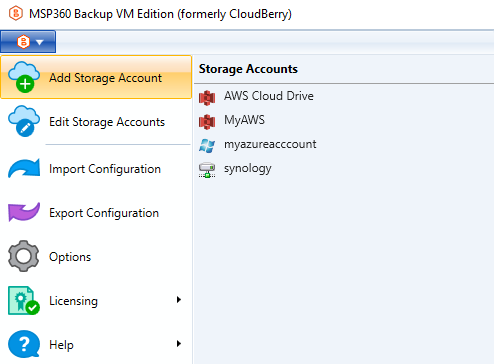Expand the Help submenu arrow
The image size is (494, 364).
(x=179, y=344)
